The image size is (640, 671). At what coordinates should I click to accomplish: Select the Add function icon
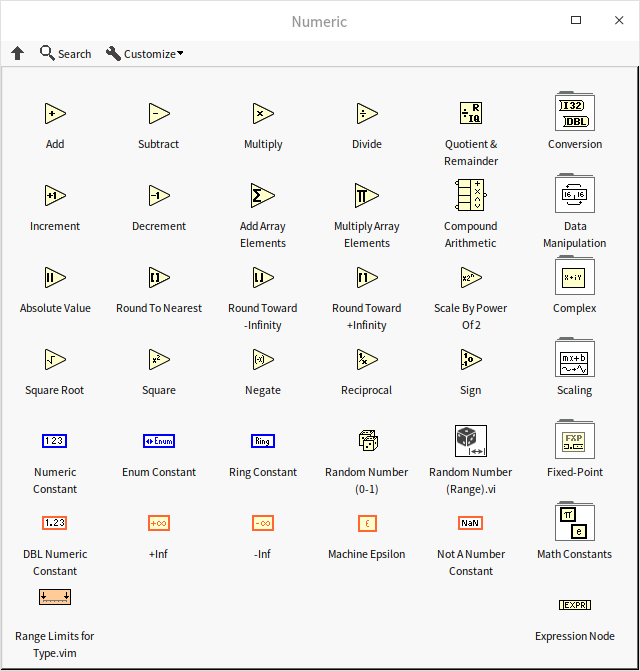pos(55,113)
